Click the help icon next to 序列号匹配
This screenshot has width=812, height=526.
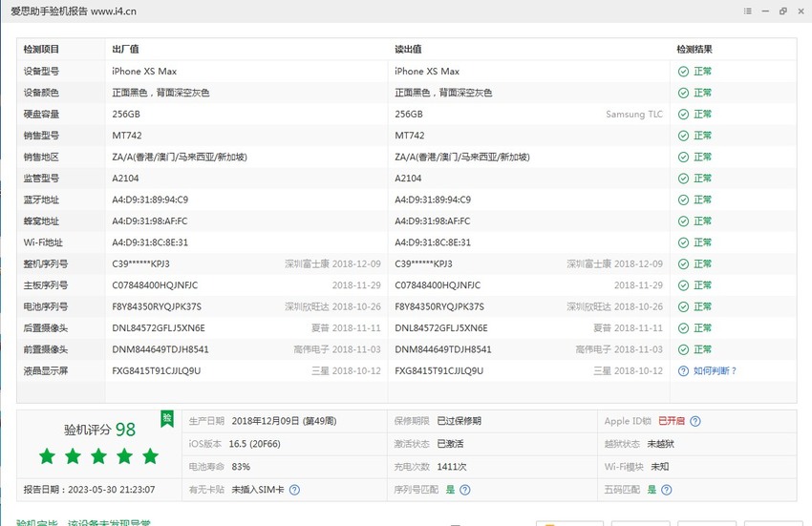click(465, 490)
